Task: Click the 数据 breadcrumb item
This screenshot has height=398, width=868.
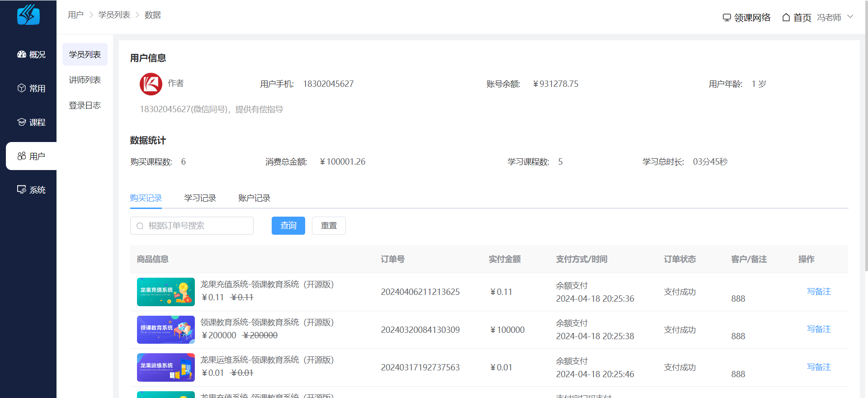Action: tap(152, 15)
